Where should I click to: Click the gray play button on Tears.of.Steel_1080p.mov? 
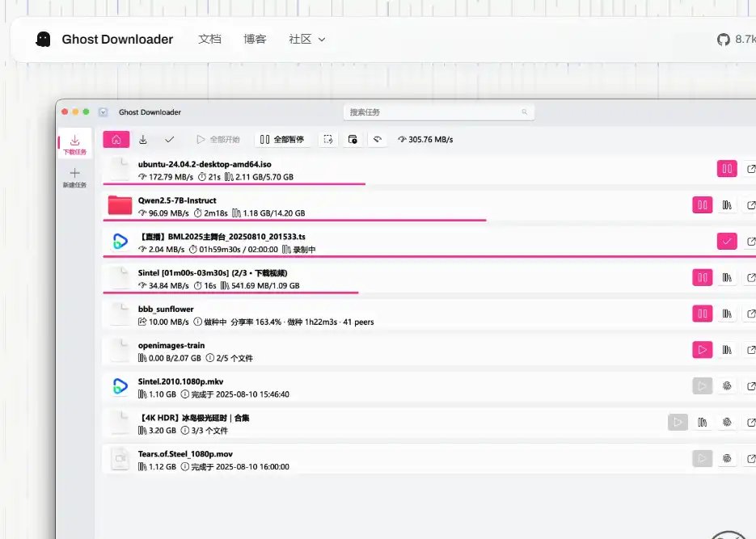point(702,458)
